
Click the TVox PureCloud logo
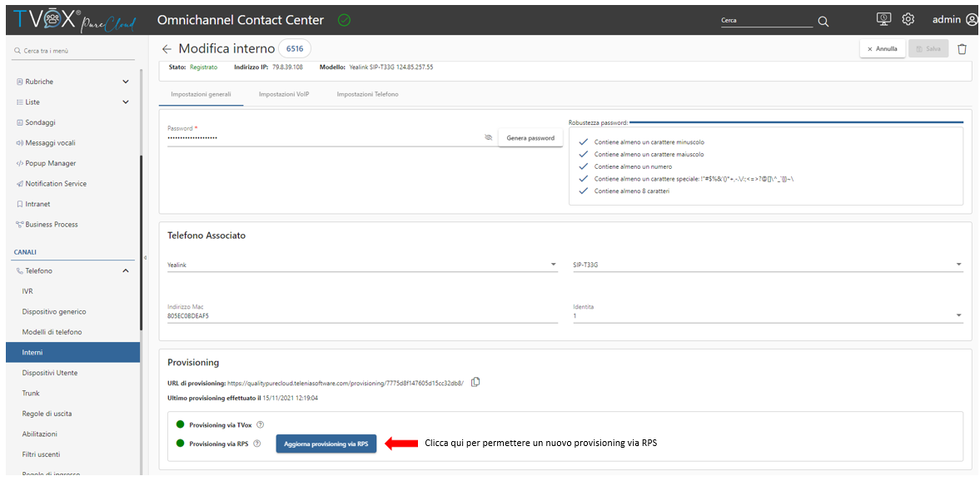tap(72, 20)
